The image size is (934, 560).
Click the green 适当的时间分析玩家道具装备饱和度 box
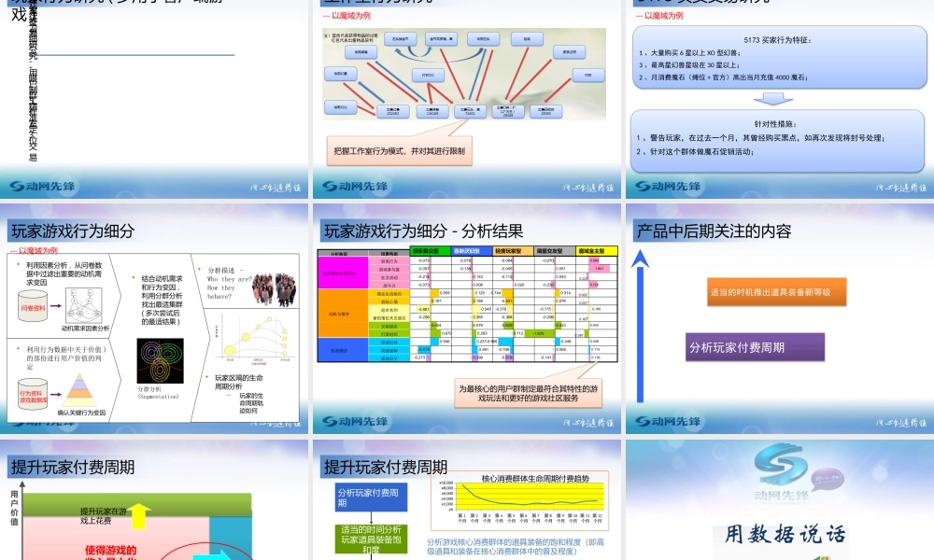pyautogui.click(x=371, y=539)
